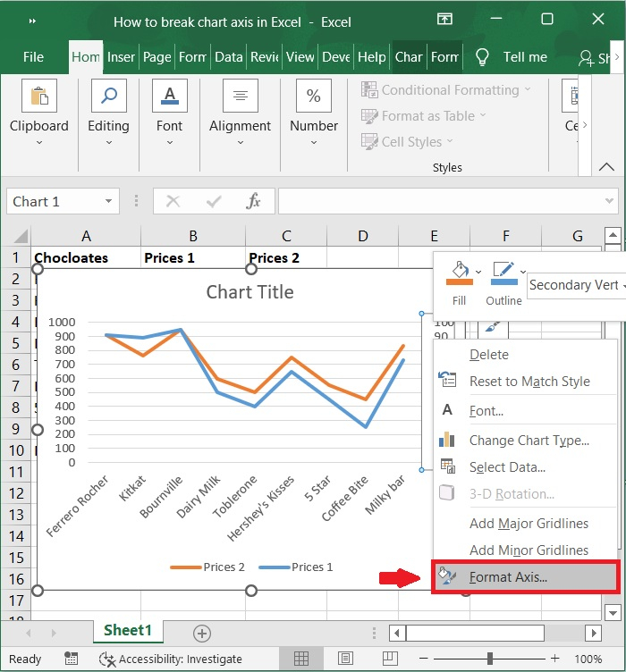Image resolution: width=626 pixels, height=672 pixels.
Task: Choose Format Axis from context menu
Action: click(526, 577)
